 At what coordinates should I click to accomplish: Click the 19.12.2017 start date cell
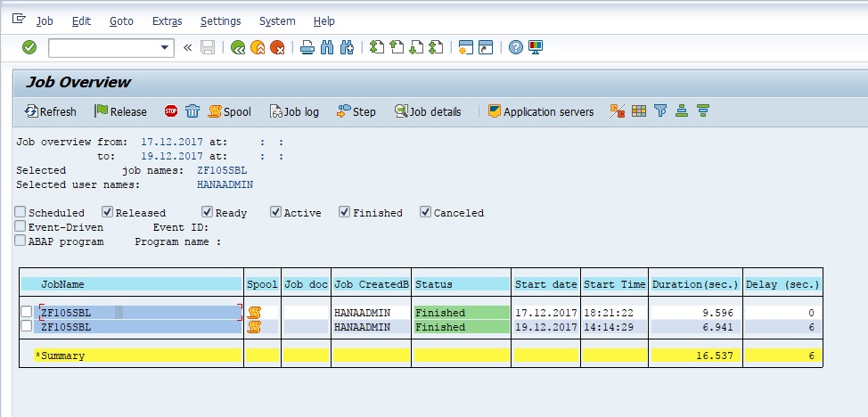[545, 327]
